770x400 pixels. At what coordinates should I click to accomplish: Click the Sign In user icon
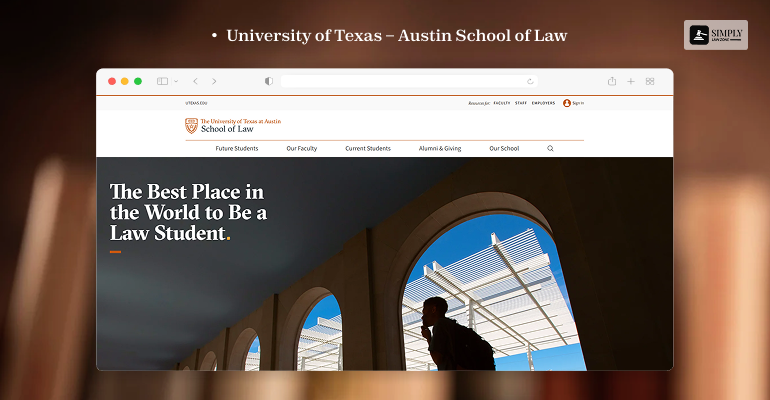567,103
